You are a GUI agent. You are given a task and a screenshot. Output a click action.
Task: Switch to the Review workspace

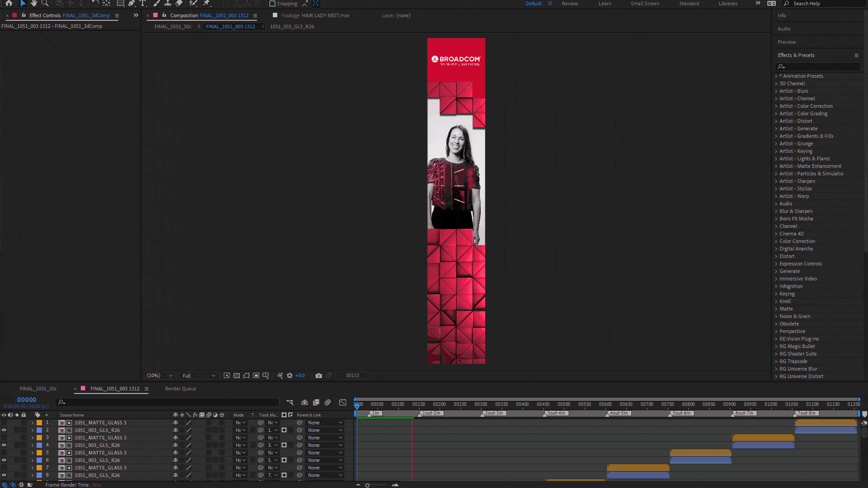(x=570, y=4)
